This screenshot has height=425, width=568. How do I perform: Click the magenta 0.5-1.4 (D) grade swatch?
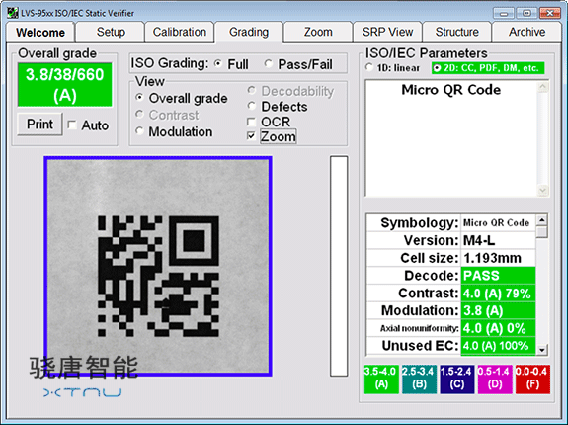(495, 379)
